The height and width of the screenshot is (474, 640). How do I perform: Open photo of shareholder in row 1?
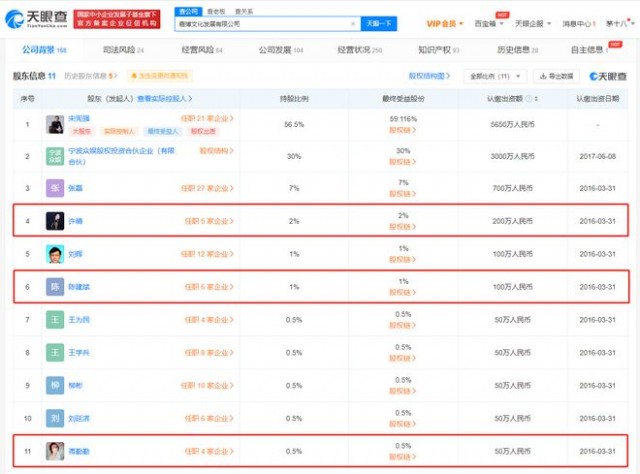coord(55,125)
